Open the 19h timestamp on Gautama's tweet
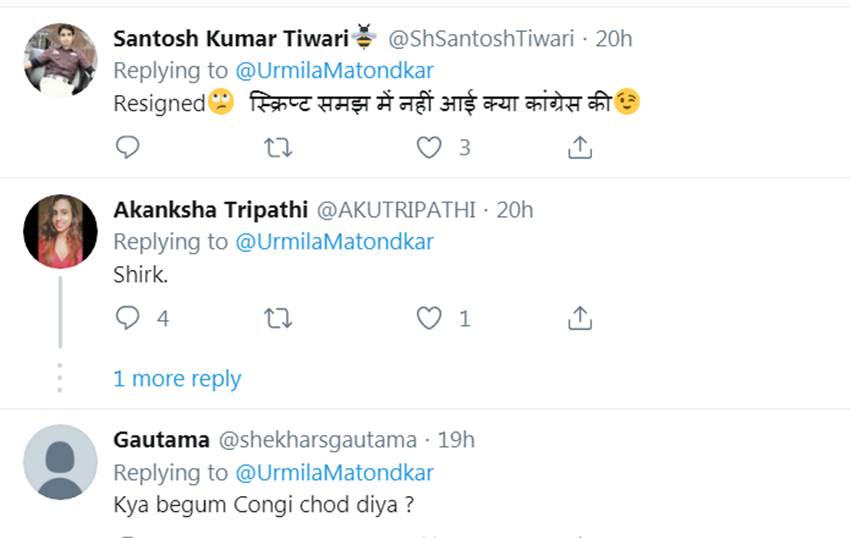 pyautogui.click(x=456, y=440)
